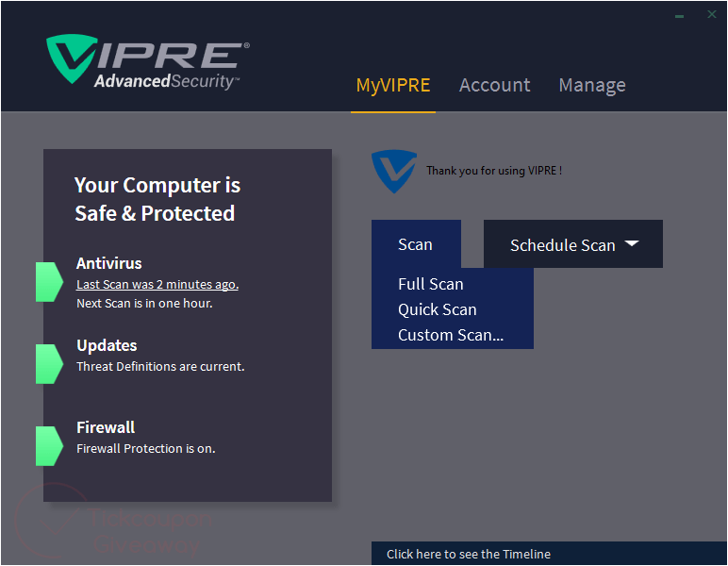728x566 pixels.
Task: Choose Quick Scan from the menu
Action: tap(437, 309)
